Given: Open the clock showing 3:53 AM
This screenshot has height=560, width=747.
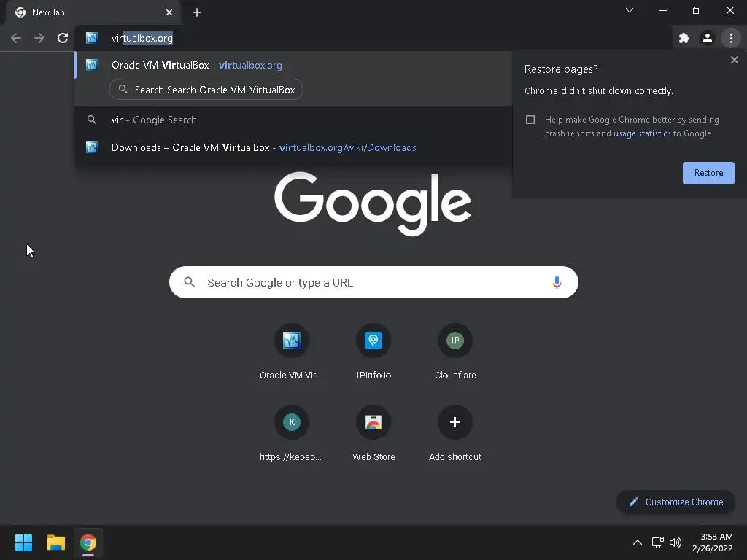Looking at the screenshot, I should [712, 542].
